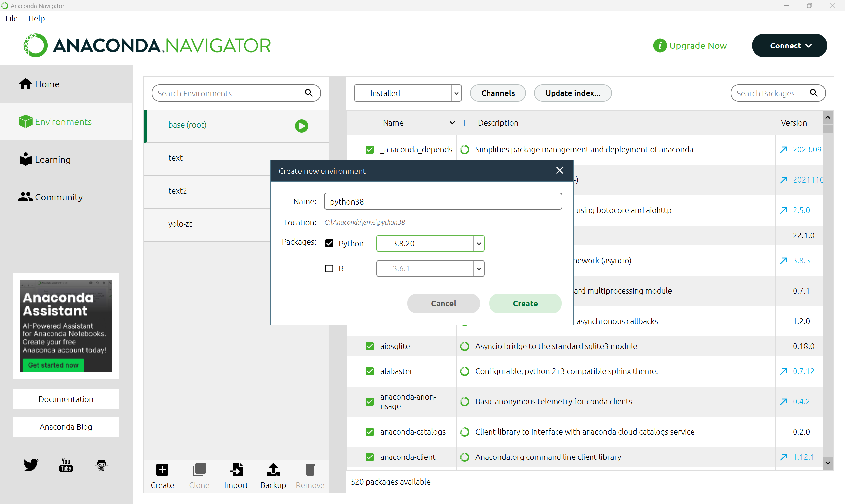Click the update arrow beside version 2.5.0

784,210
